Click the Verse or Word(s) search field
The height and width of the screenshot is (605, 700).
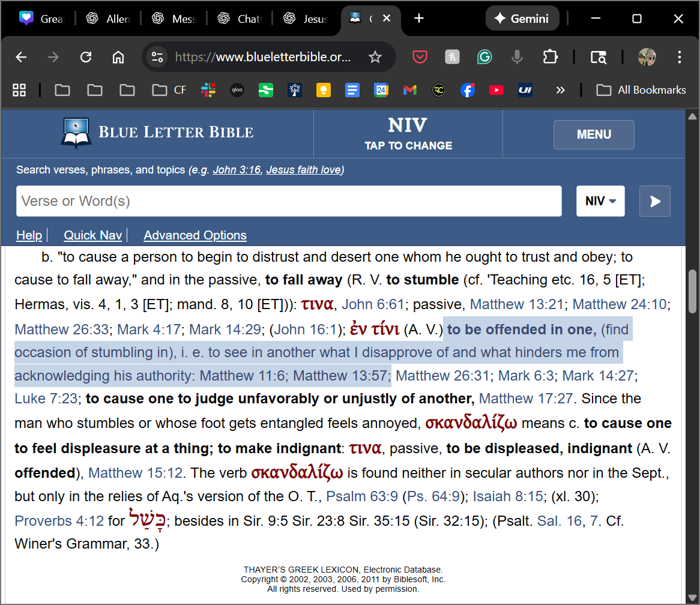coord(289,201)
